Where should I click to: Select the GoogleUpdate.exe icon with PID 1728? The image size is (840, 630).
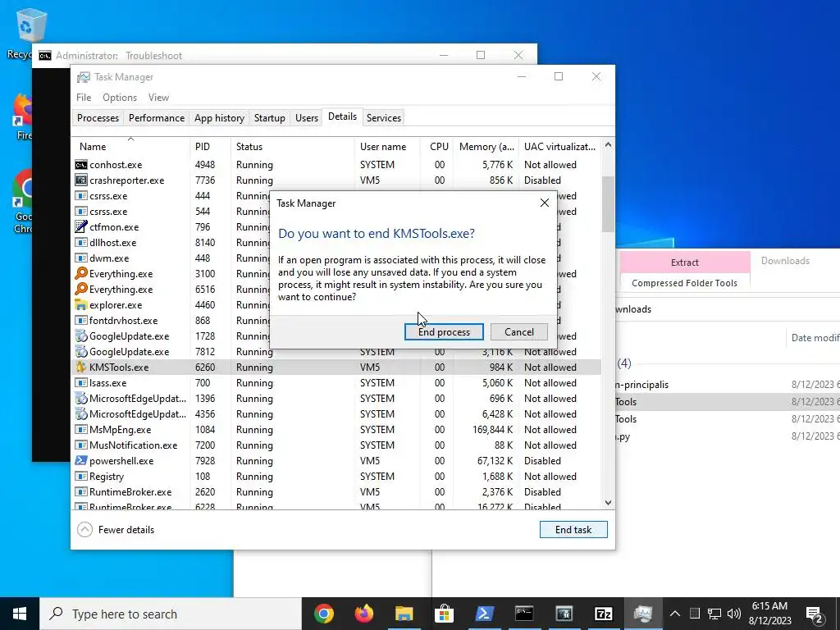(81, 336)
